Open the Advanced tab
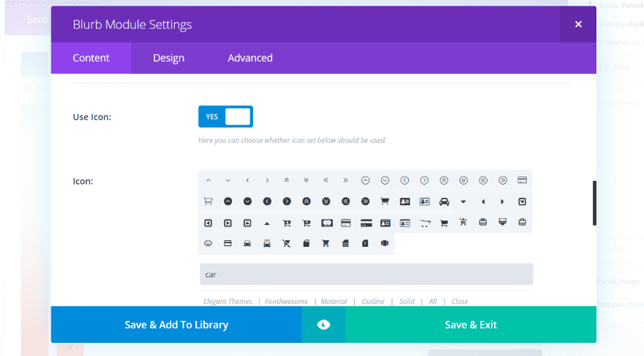 point(250,58)
